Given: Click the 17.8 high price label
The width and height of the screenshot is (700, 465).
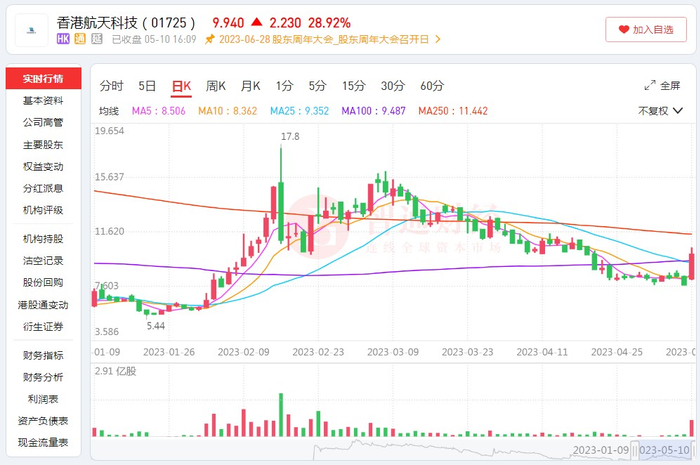Looking at the screenshot, I should tap(290, 137).
